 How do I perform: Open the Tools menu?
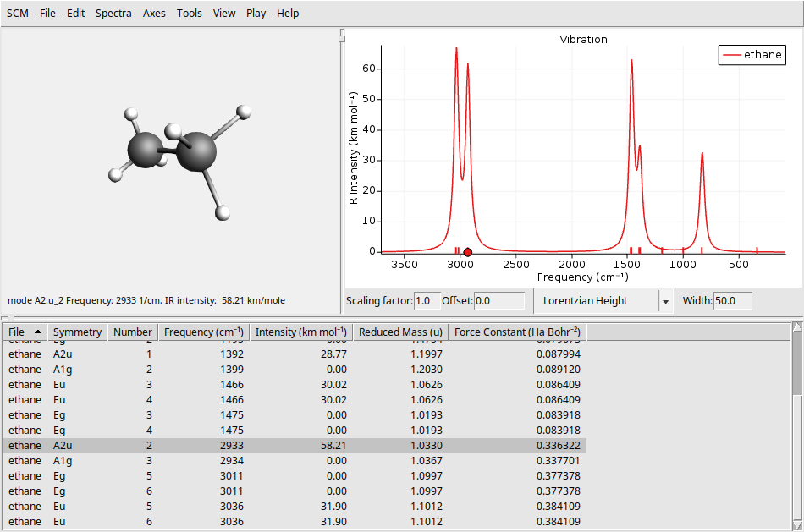pyautogui.click(x=191, y=13)
